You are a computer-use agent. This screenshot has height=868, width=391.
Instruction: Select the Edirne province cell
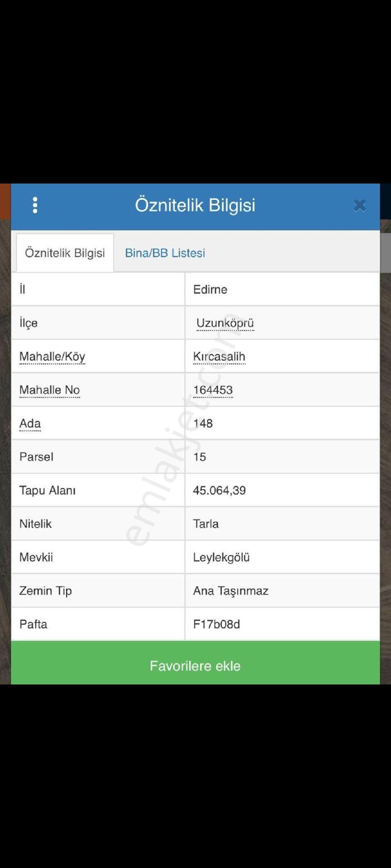tap(282, 289)
